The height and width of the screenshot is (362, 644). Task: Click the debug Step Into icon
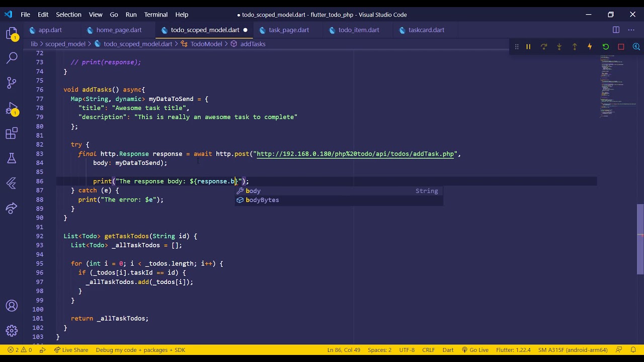pos(559,47)
